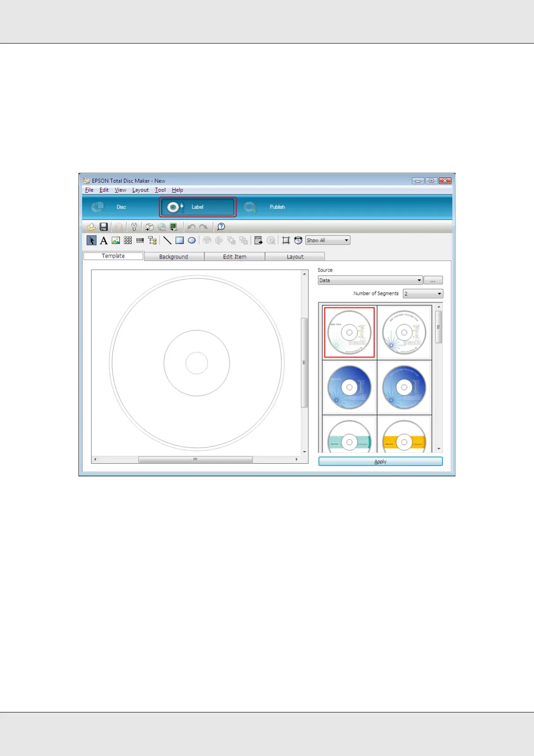Select the 3x3 grid tool

point(128,240)
